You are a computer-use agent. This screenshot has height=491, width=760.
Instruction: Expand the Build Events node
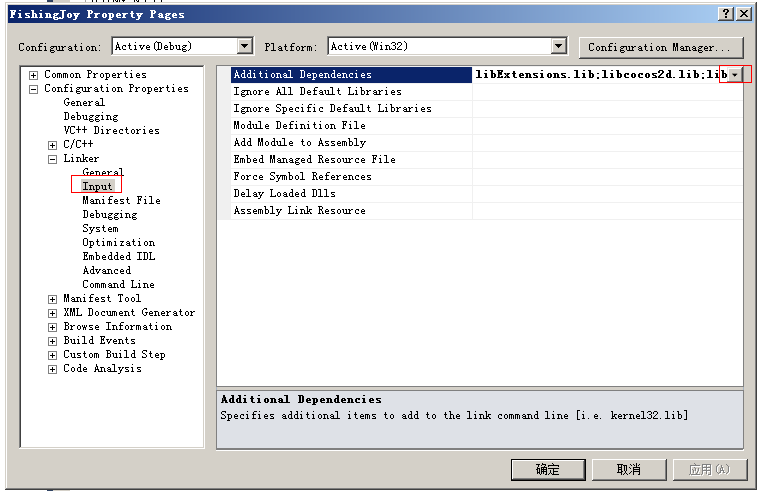[52, 341]
